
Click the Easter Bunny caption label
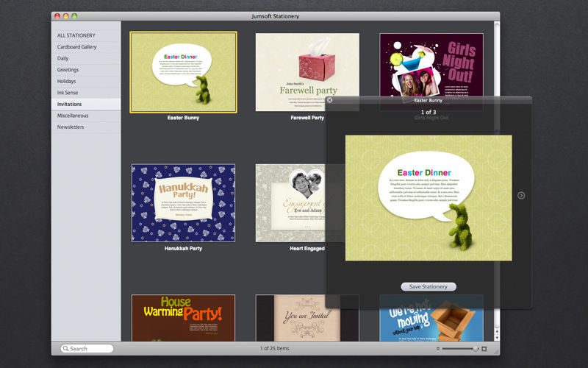183,118
